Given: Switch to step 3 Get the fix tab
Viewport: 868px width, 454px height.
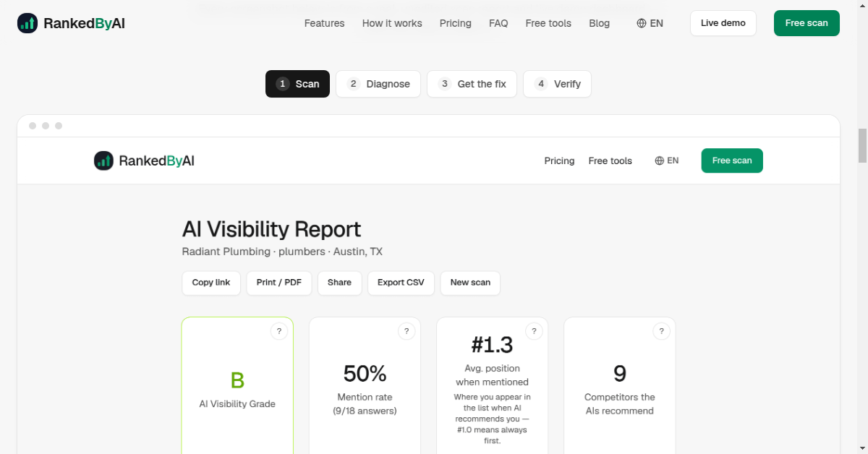Looking at the screenshot, I should pos(472,84).
